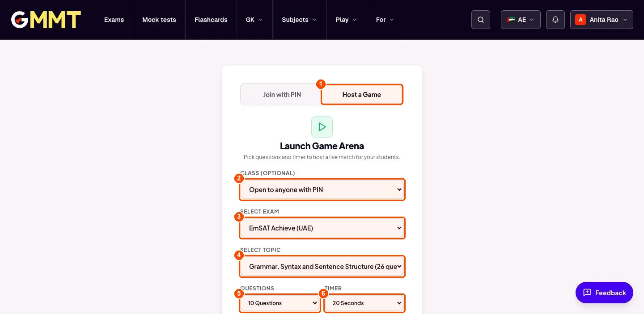Open the Exams page
644x314 pixels.
point(114,20)
